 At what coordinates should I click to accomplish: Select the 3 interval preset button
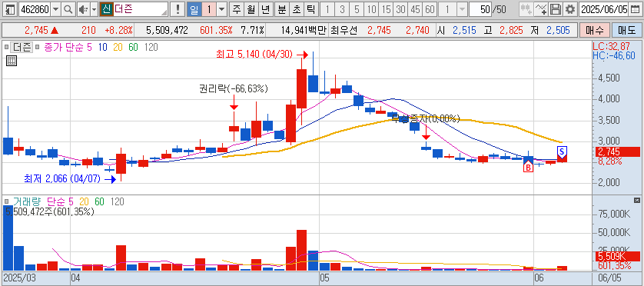[x=342, y=9]
